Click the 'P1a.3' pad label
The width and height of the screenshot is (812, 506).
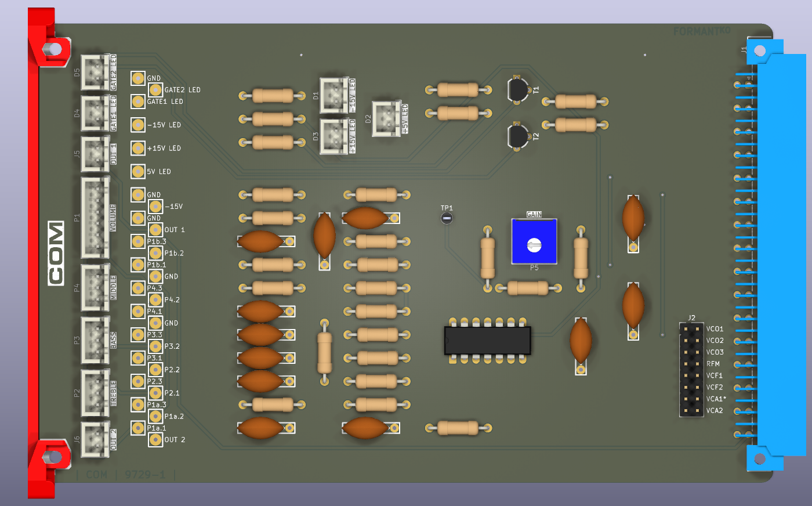click(157, 405)
